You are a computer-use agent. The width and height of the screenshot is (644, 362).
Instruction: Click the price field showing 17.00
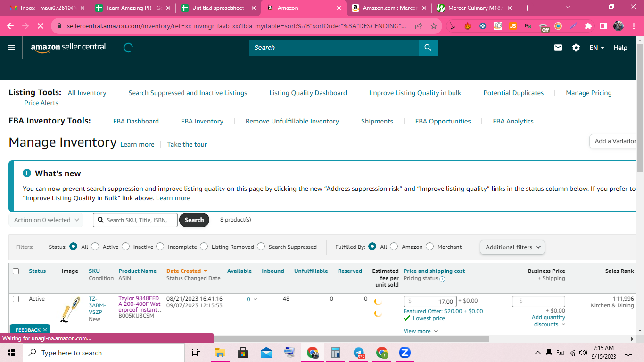click(430, 302)
